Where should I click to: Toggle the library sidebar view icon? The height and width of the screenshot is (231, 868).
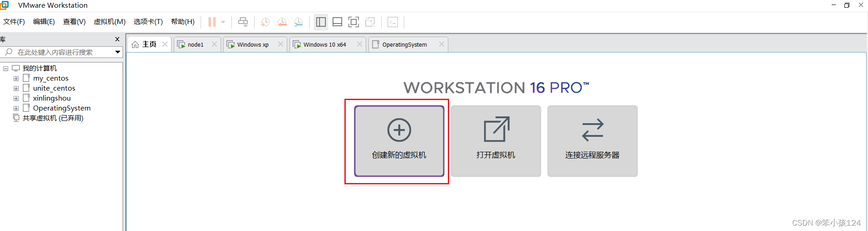[321, 22]
